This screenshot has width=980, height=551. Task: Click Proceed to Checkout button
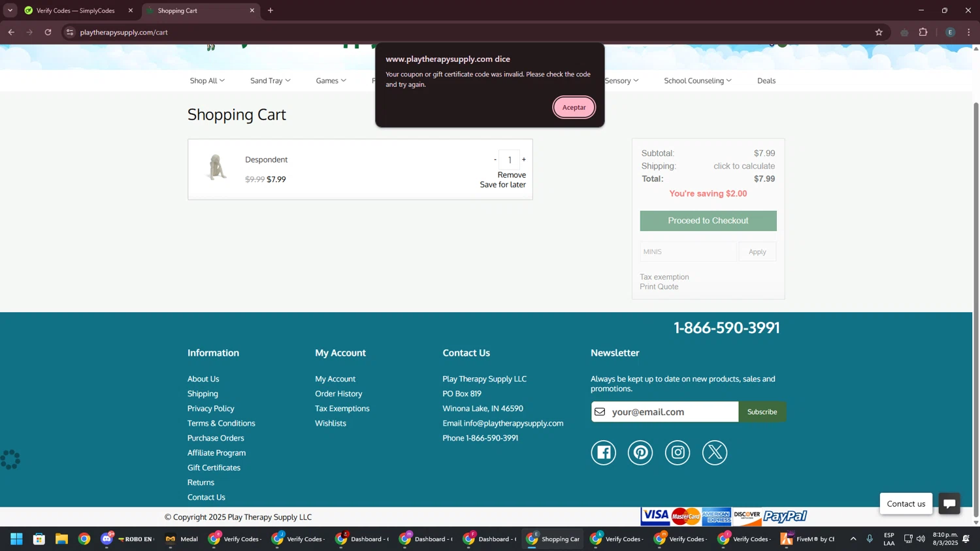tap(708, 221)
